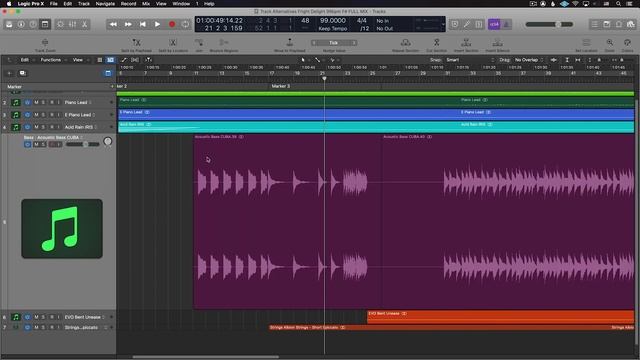Click Move to Playhead icon
This screenshot has height=360, width=640.
click(x=289, y=42)
